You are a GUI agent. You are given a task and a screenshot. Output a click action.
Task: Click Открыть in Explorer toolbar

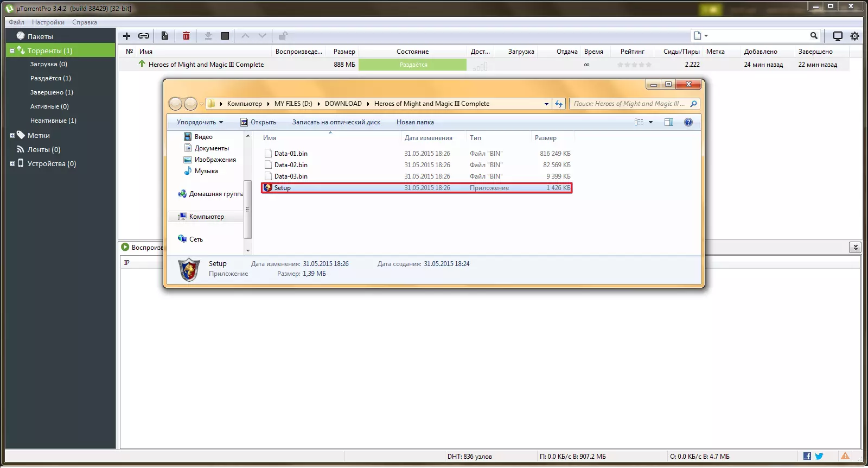(x=258, y=122)
